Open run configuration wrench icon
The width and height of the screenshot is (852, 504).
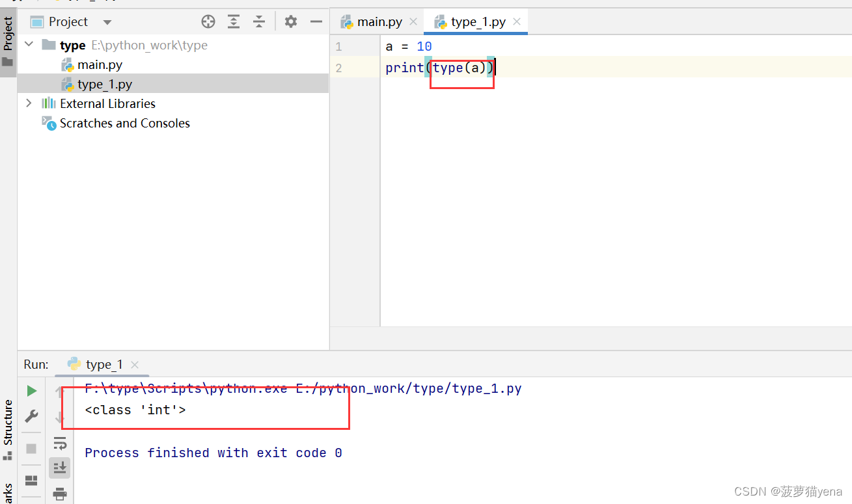31,416
